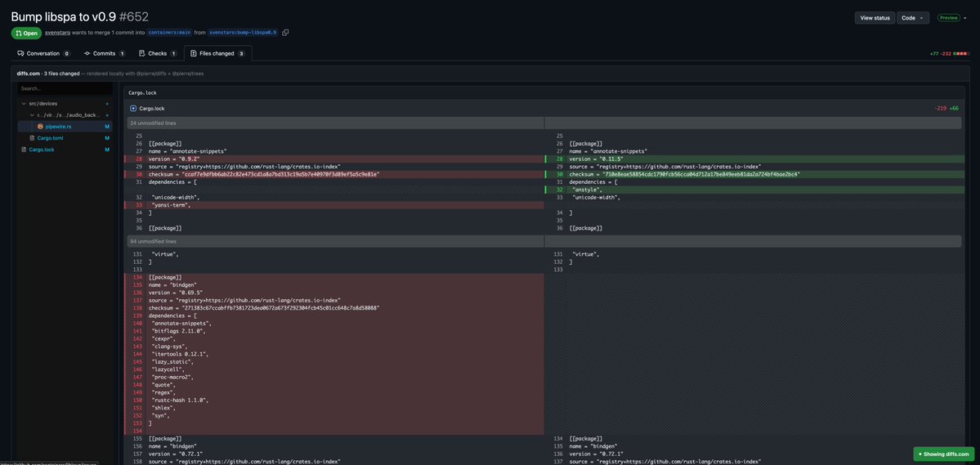Open Cargo.toml in the file tree

[50, 138]
